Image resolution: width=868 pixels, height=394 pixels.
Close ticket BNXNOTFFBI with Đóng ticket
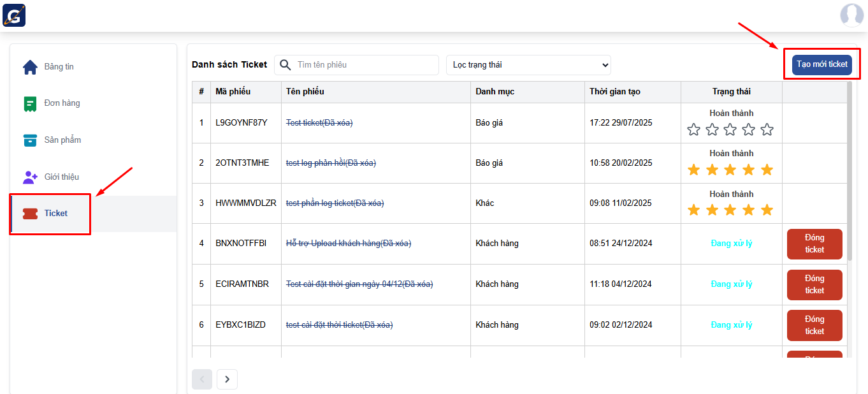pyautogui.click(x=814, y=244)
